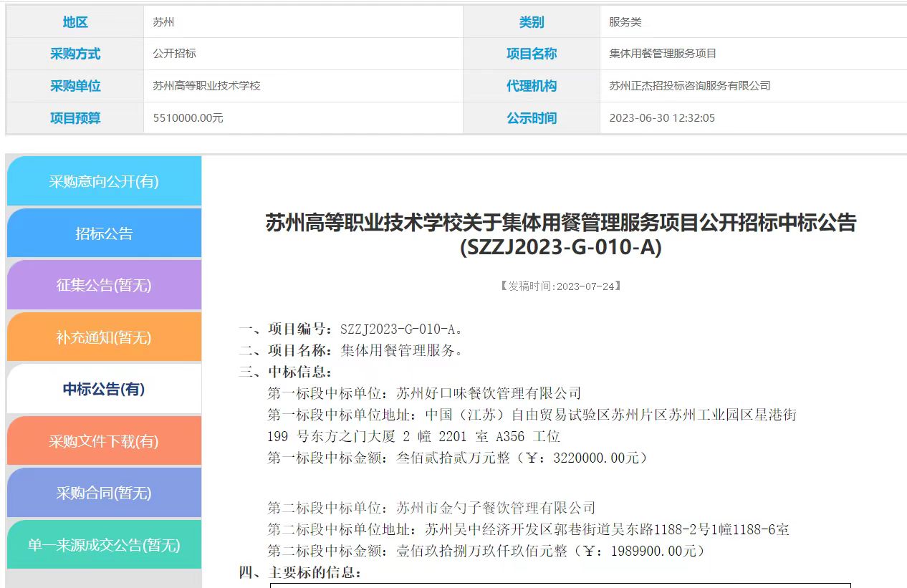Click the 发稿时间:2023-07-24 line
907x588 pixels.
click(560, 286)
